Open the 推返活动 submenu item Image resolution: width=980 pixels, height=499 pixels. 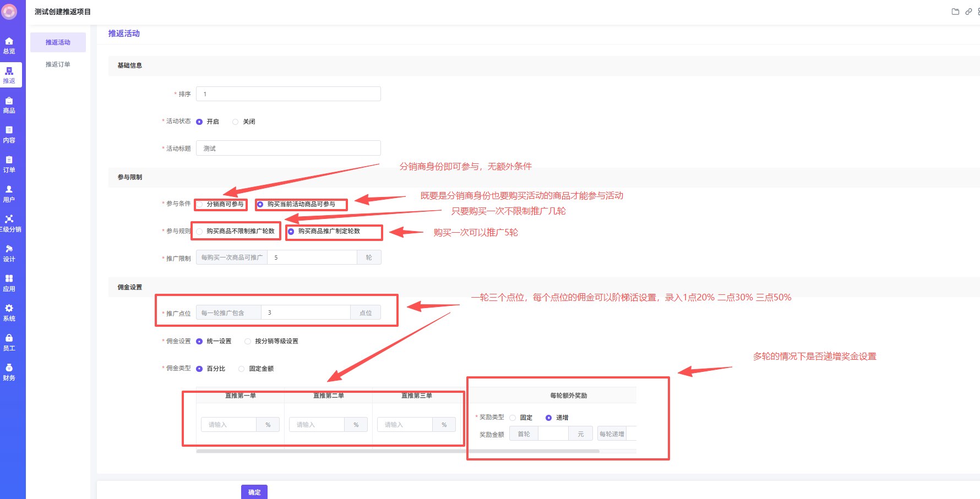click(x=58, y=42)
